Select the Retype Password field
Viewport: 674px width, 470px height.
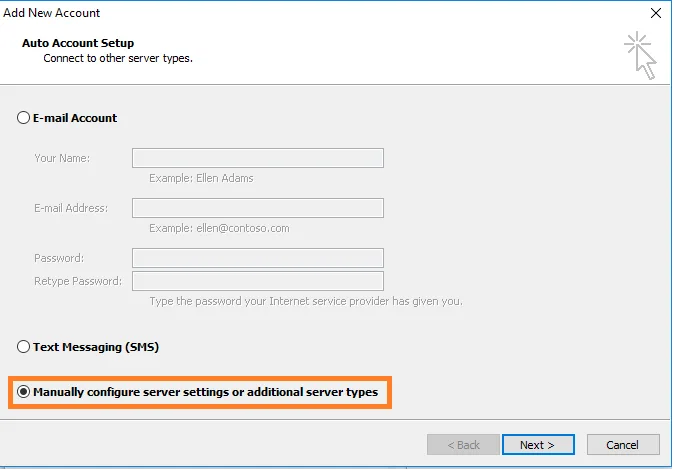(258, 281)
